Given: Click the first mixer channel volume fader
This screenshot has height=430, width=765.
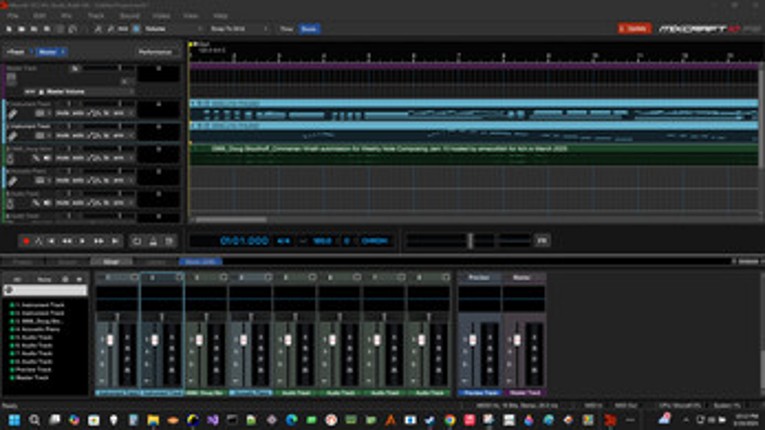Looking at the screenshot, I should [x=110, y=341].
